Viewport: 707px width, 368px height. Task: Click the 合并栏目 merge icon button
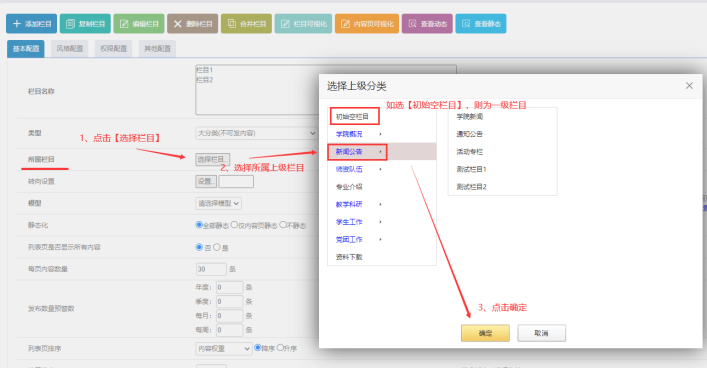click(x=246, y=24)
